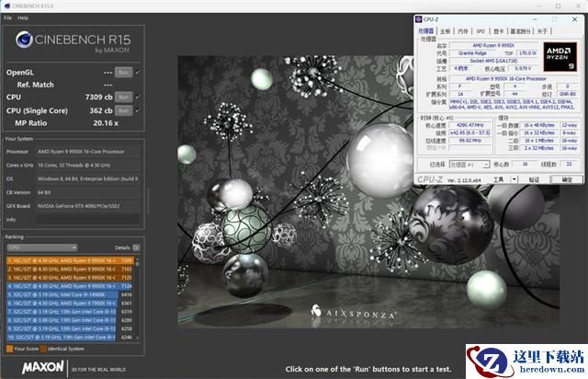Click the GFX Board field
Screen dimensions: 588x379
[88, 206]
